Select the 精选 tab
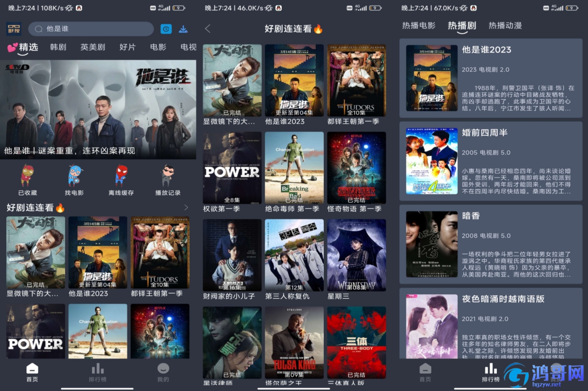Image resolution: width=588 pixels, height=391 pixels. coord(24,47)
